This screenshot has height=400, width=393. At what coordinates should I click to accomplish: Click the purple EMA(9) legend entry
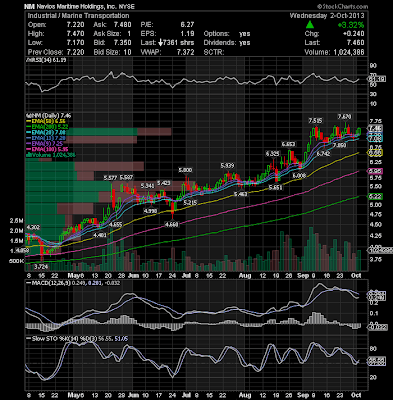(45, 144)
